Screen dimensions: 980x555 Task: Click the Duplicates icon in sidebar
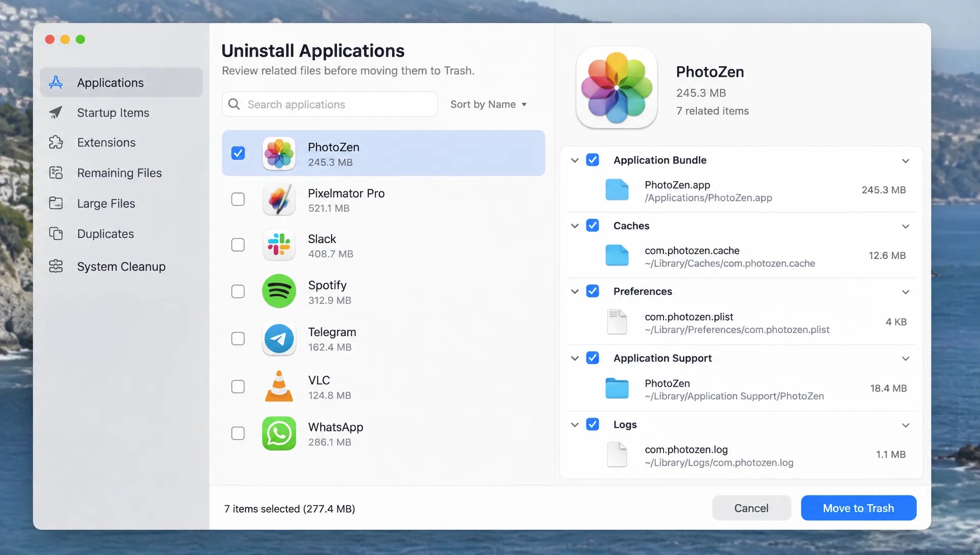pos(56,234)
